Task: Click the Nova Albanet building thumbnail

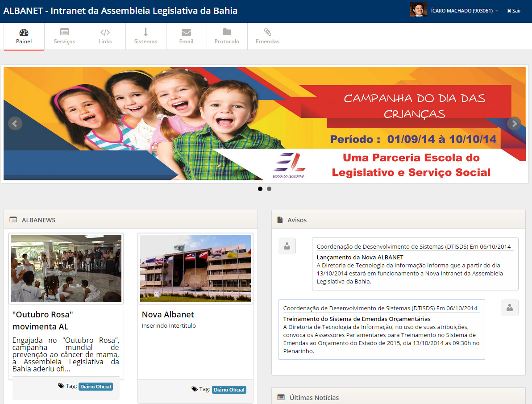Action: [195, 269]
